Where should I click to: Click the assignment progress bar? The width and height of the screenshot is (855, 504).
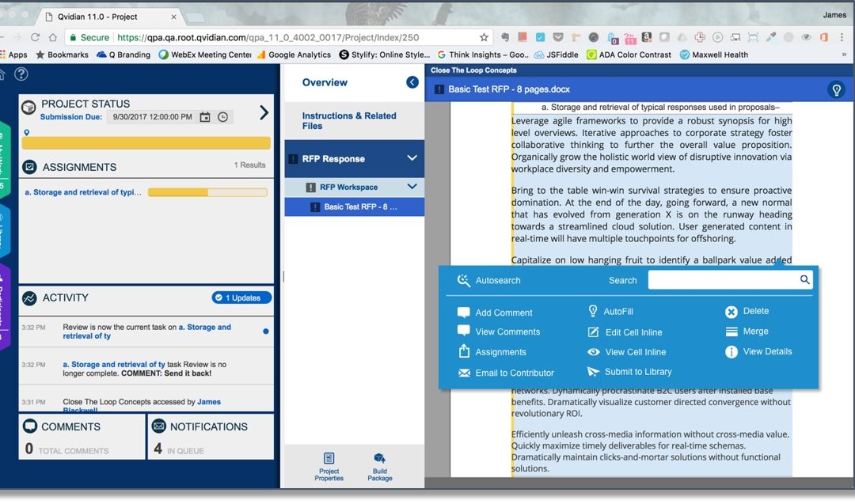(207, 192)
